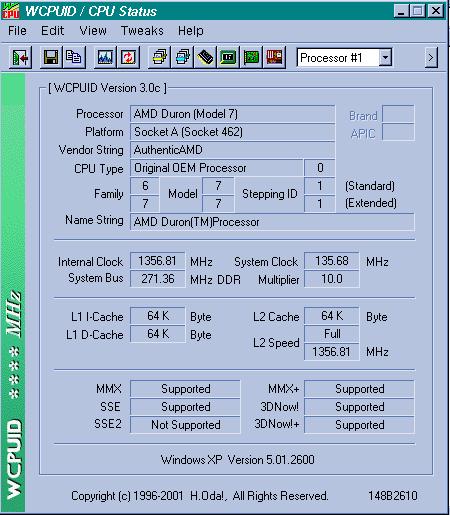Click the L2 Cache 64 K value
Viewport: 450px width, 515px height.
click(332, 316)
